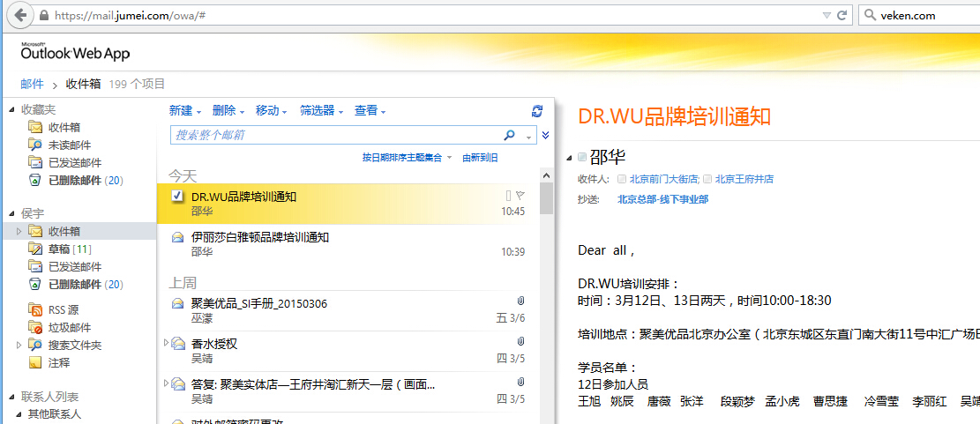The image size is (980, 424).
Task: Open the sender name 邵华 in the reading pane
Action: 608,157
